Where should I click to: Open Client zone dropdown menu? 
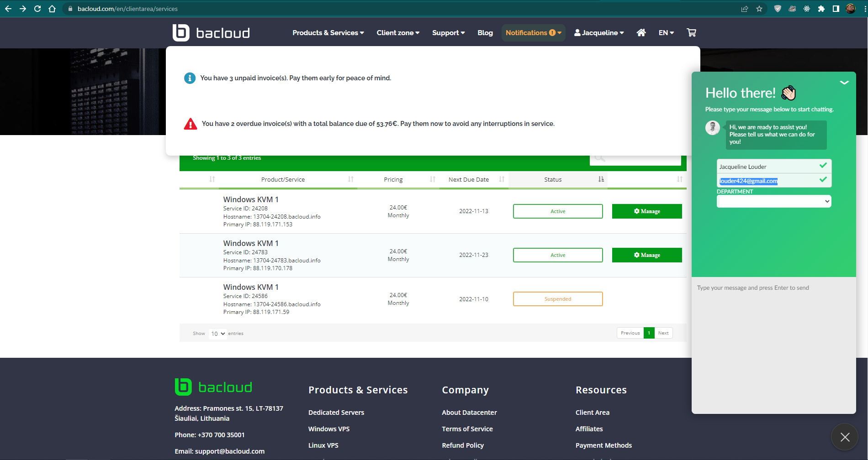click(398, 33)
